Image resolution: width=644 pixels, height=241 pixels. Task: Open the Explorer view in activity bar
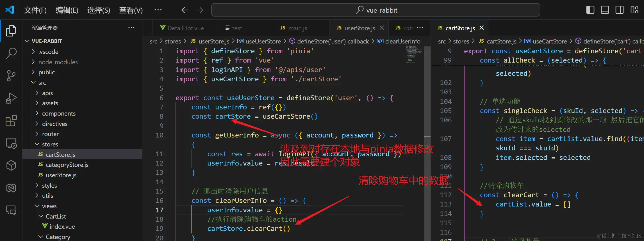(x=11, y=31)
